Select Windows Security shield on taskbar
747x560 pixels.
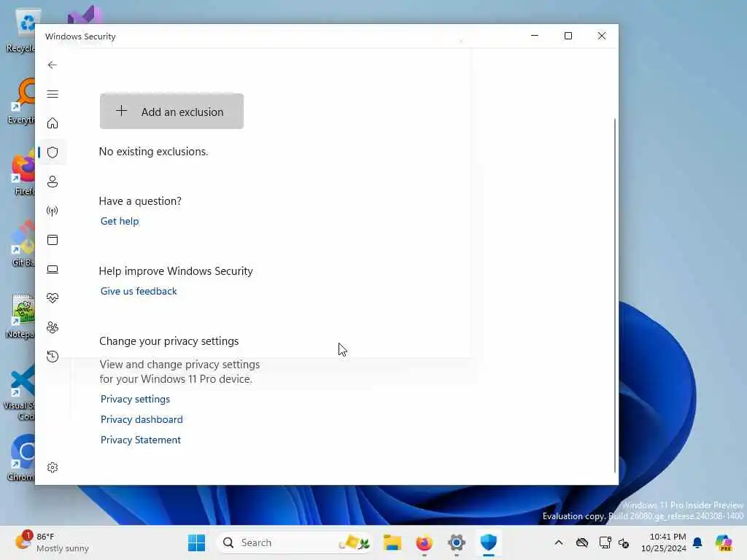(488, 542)
